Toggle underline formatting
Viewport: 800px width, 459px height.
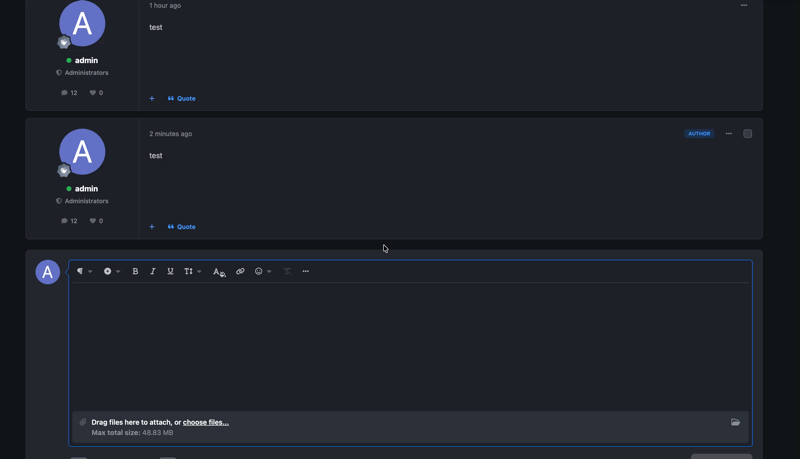click(x=170, y=271)
